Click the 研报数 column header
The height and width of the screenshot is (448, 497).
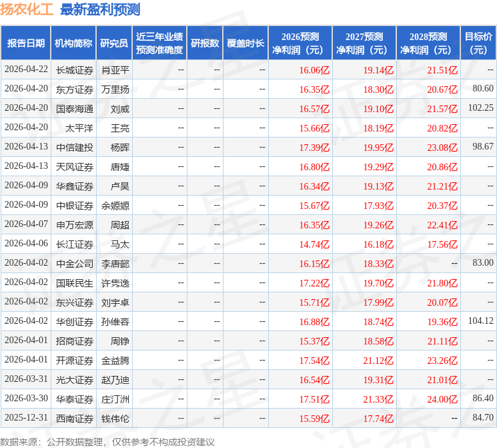pyautogui.click(x=205, y=43)
